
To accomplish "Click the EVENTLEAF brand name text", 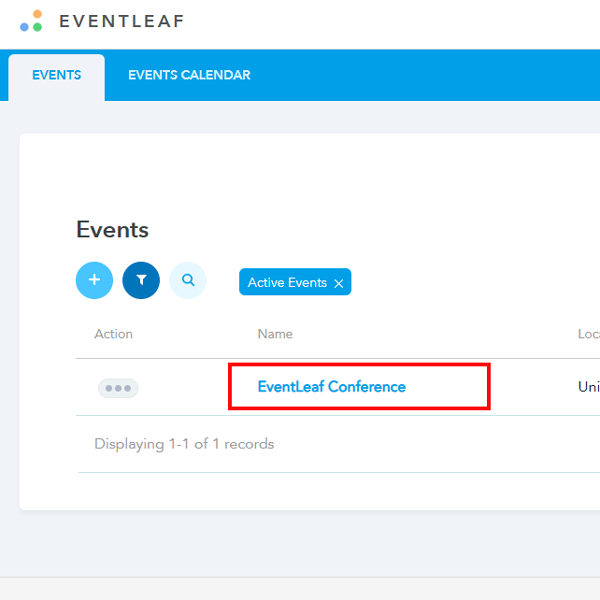I will pyautogui.click(x=121, y=21).
